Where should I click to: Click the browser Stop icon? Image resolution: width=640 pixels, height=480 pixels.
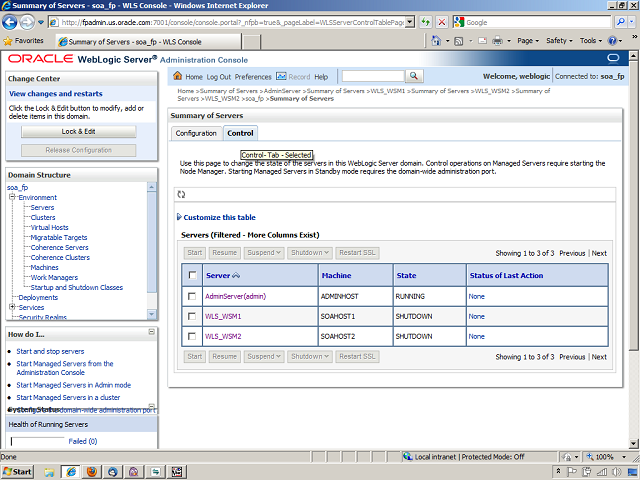442,22
